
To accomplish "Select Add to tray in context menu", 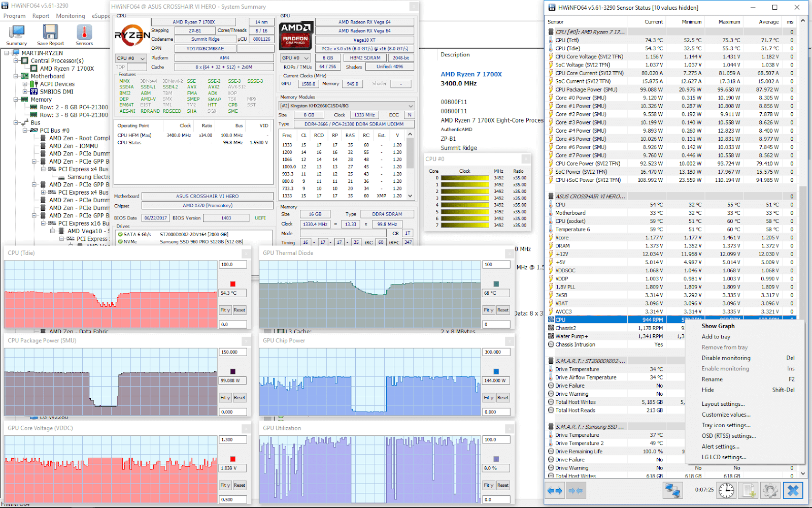I will [x=716, y=337].
